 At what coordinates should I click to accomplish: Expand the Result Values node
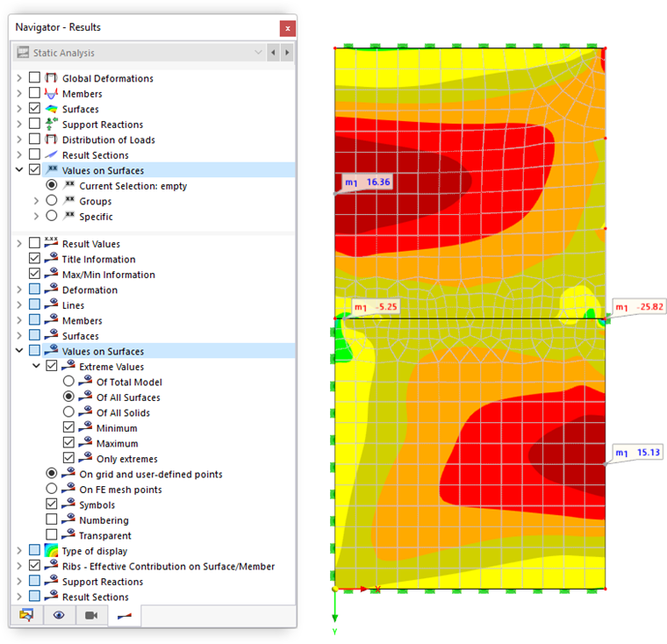pyautogui.click(x=19, y=244)
